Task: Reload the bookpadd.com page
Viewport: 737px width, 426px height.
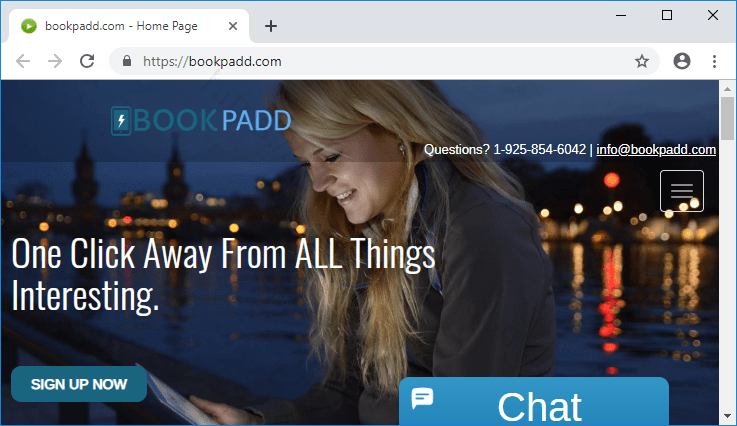Action: [x=87, y=61]
